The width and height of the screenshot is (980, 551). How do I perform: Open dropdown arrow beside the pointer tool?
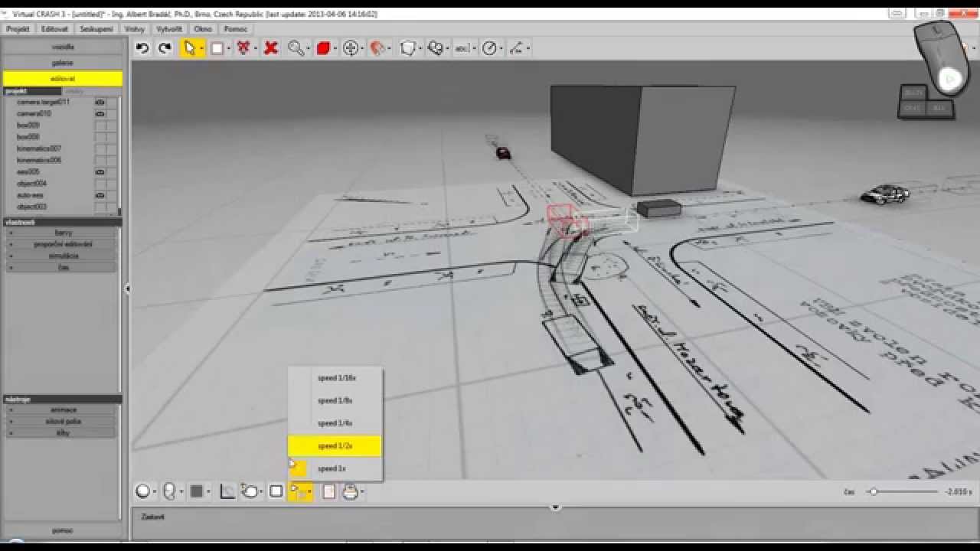[201, 49]
